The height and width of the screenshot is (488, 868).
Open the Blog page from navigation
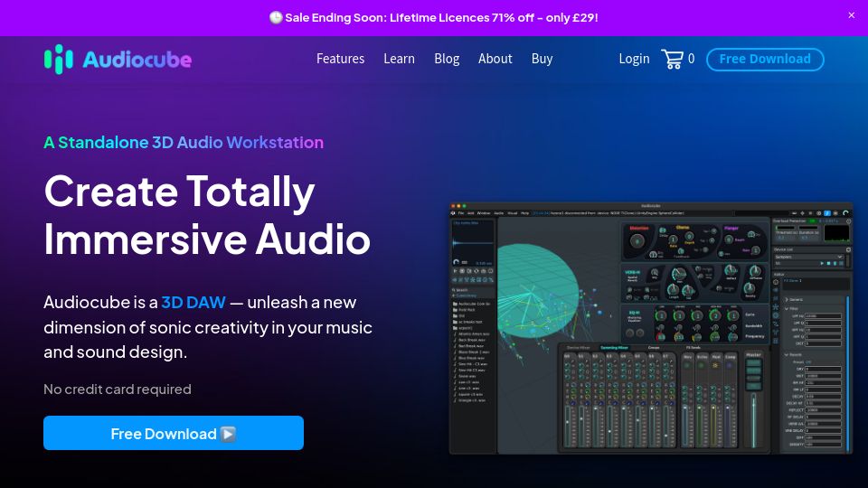click(447, 59)
